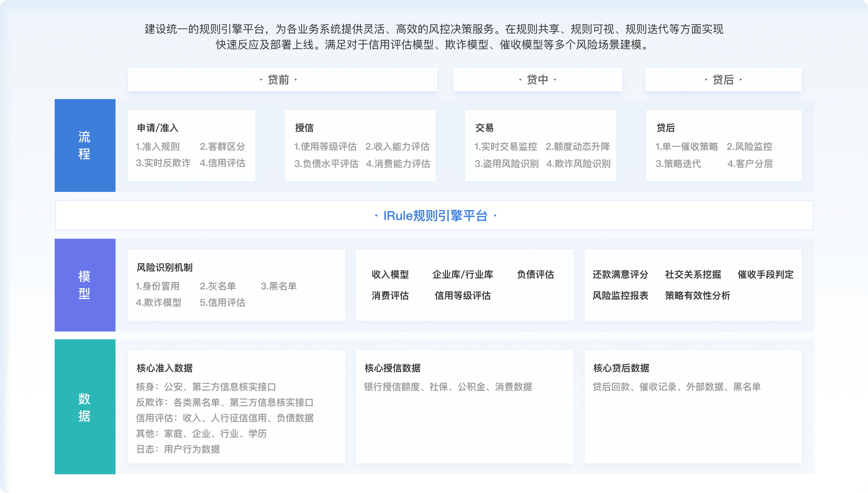Click 4.信用评估 in 申请/准入 card
The image size is (868, 493).
point(222,163)
